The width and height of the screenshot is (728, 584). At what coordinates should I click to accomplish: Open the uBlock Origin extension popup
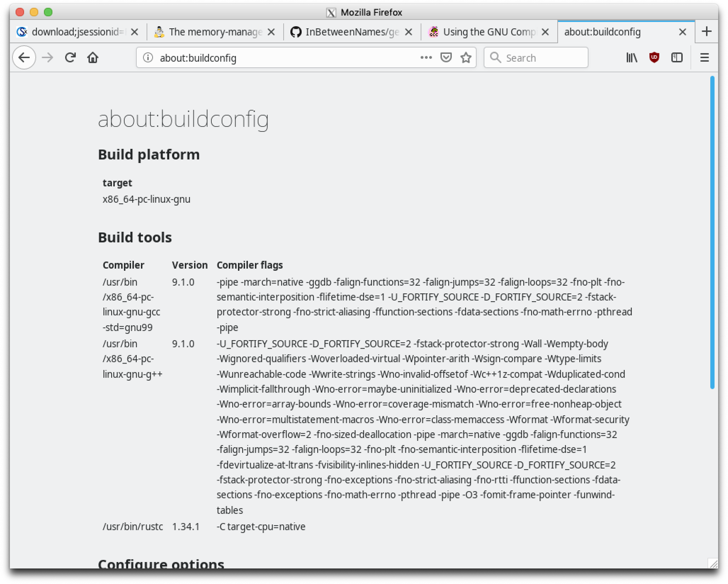pyautogui.click(x=654, y=57)
